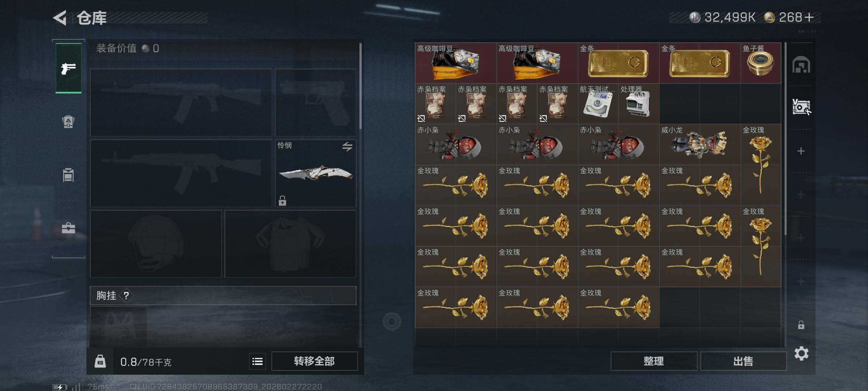Open the backpack tab in left sidebar

click(68, 122)
